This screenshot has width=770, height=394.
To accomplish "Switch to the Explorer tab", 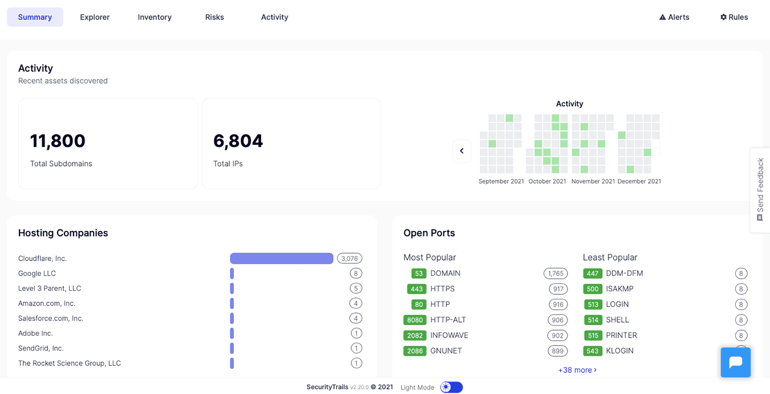I will (x=95, y=17).
